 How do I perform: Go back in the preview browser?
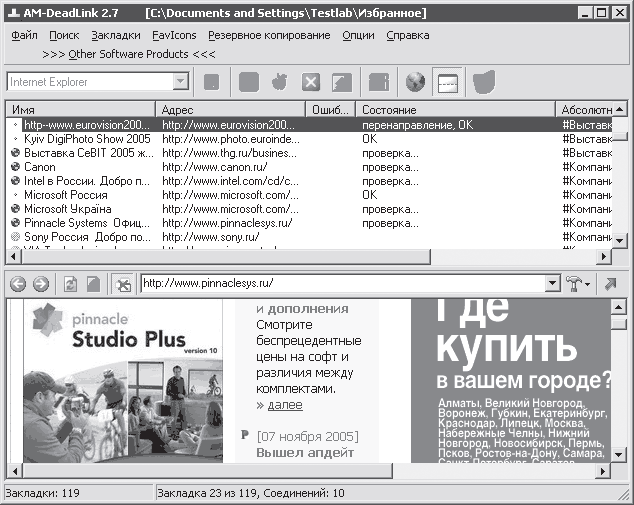18,284
